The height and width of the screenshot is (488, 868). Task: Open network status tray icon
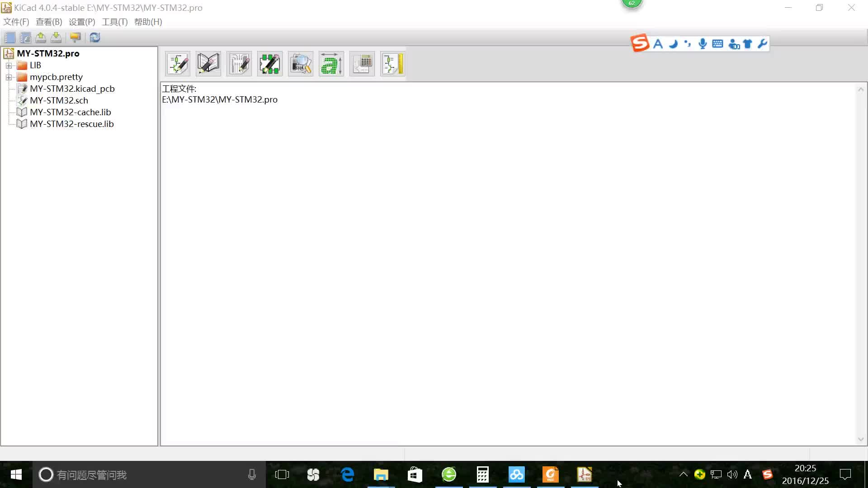[716, 474]
